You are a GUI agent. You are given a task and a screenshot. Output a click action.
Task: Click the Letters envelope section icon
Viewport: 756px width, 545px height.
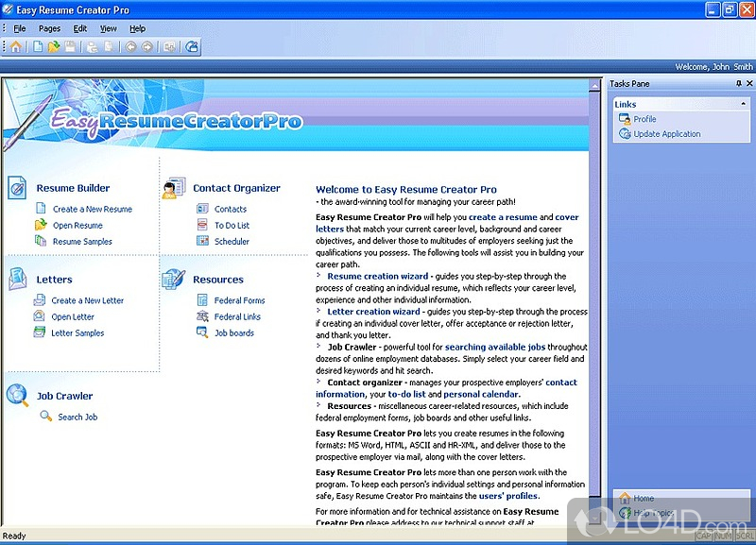pos(17,280)
